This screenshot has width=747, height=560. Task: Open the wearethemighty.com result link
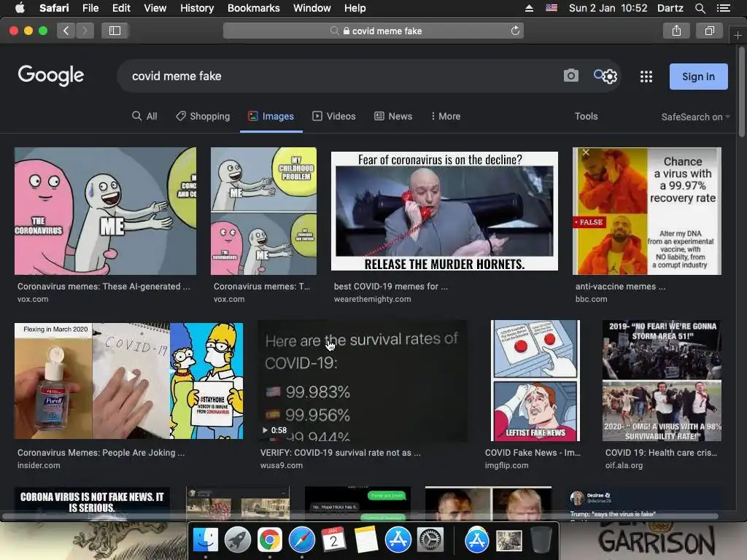pos(391,293)
